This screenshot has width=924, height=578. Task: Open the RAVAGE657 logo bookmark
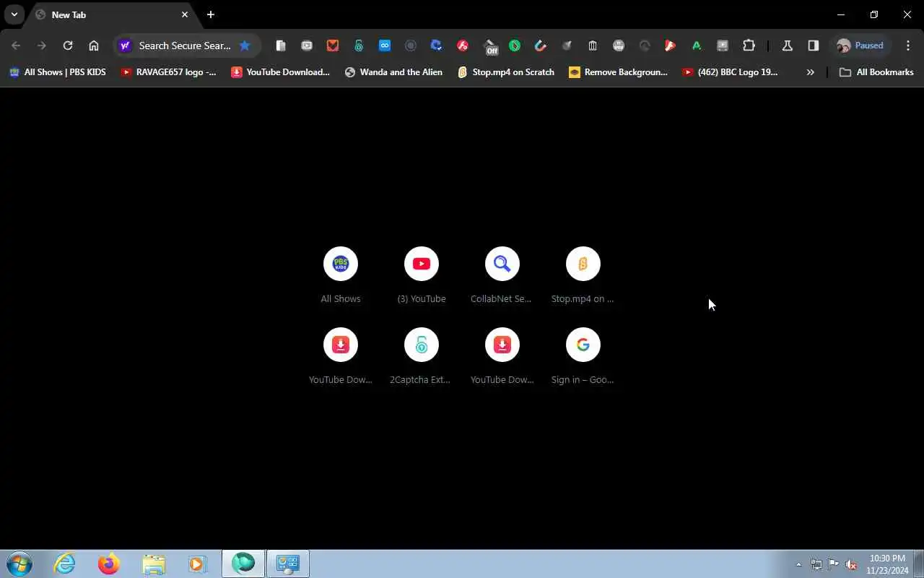click(x=168, y=72)
